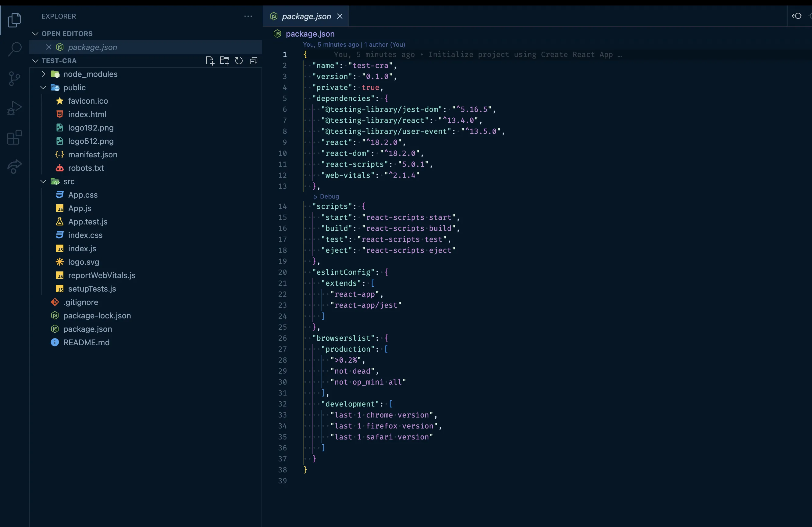The width and height of the screenshot is (812, 527).
Task: Open the Extensions view
Action: pyautogui.click(x=14, y=137)
